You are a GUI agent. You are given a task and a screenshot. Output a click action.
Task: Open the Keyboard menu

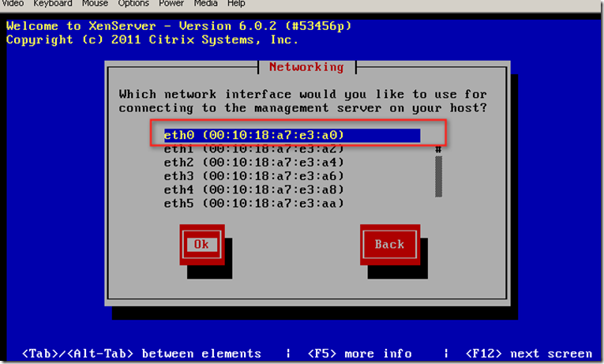pyautogui.click(x=53, y=3)
